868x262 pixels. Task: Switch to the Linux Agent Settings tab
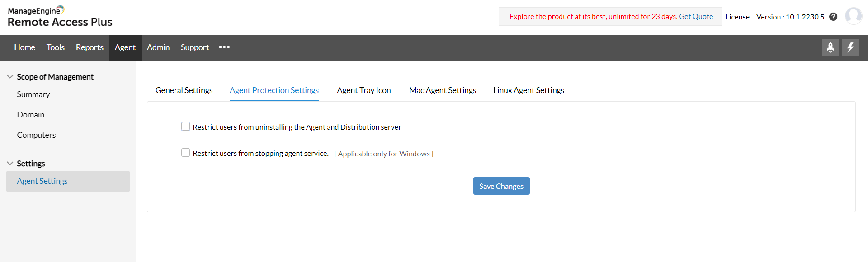[x=528, y=90]
